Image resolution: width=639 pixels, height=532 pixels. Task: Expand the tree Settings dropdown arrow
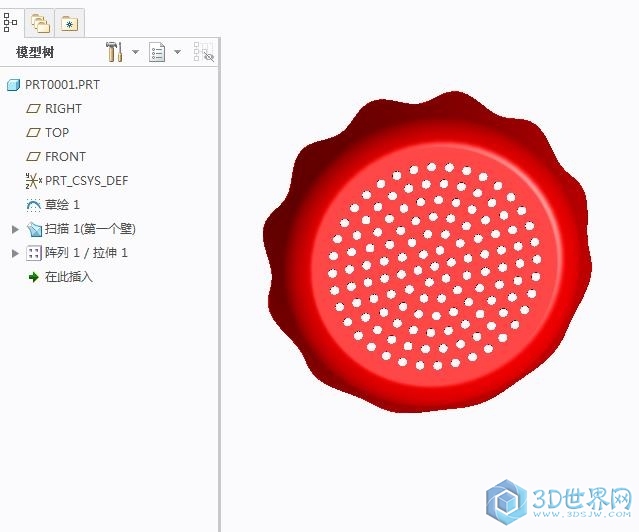135,52
